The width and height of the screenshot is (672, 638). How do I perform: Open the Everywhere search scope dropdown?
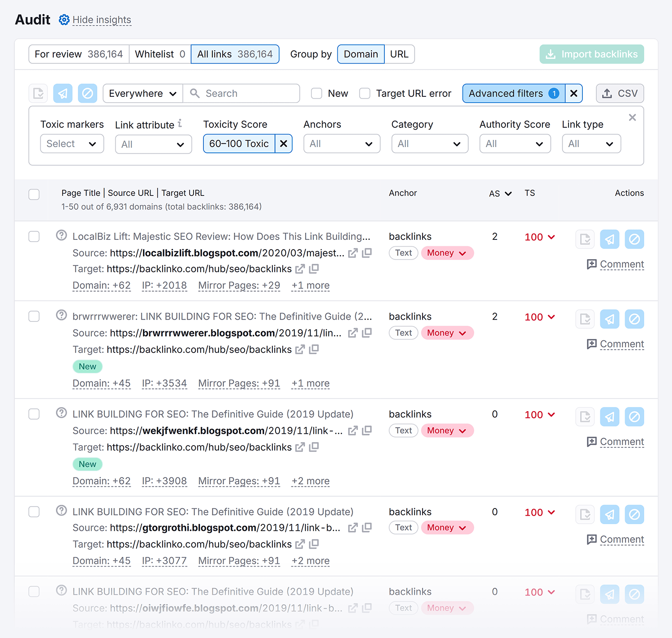[143, 93]
